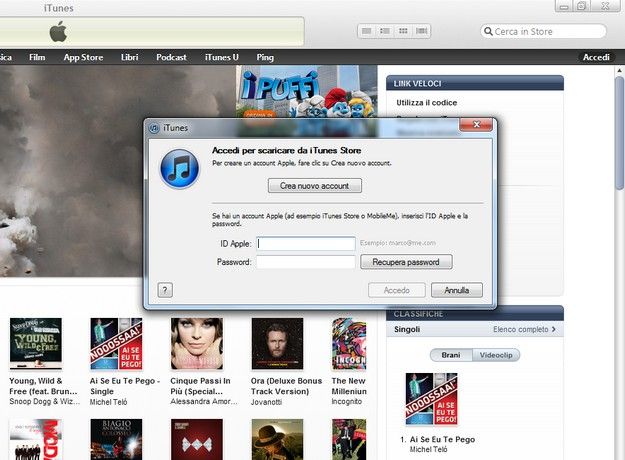Click the search magnifier icon

pos(488,31)
